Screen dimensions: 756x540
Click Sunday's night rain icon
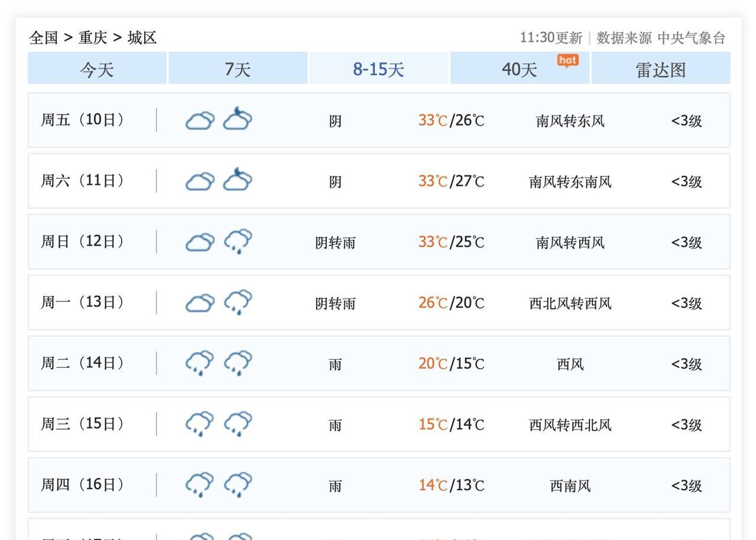(237, 241)
